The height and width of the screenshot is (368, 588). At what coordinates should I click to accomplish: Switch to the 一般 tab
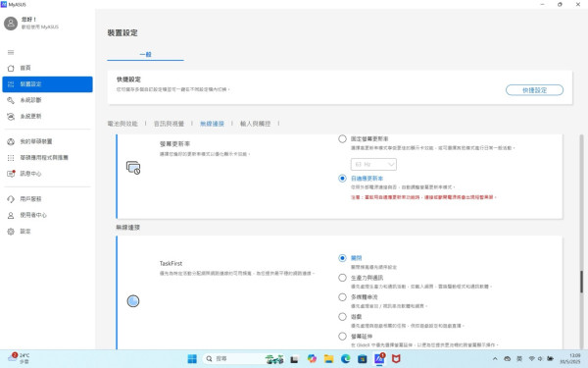[145, 54]
